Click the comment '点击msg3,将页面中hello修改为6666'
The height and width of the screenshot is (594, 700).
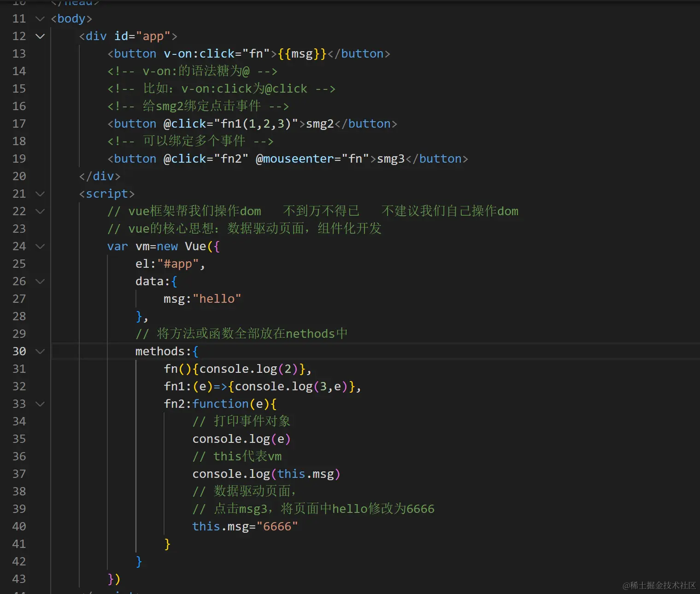pyautogui.click(x=313, y=509)
